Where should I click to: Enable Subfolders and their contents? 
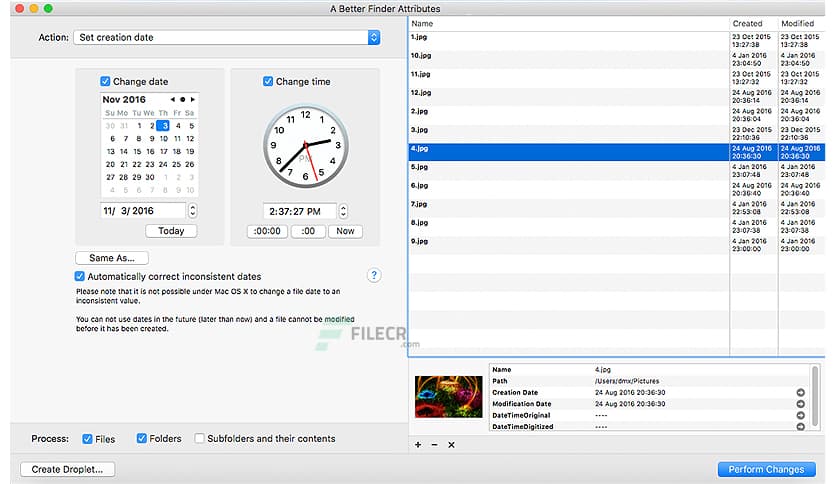199,438
